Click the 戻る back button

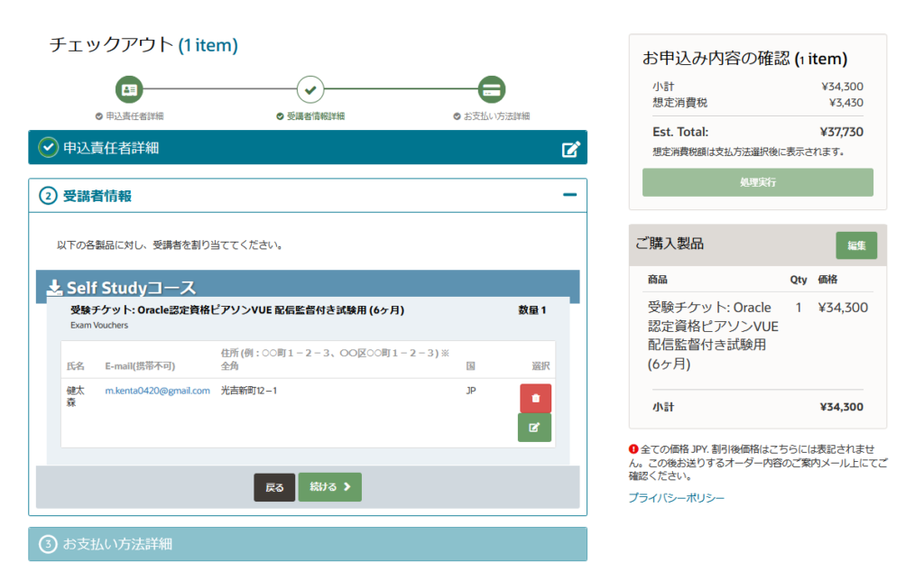(274, 487)
